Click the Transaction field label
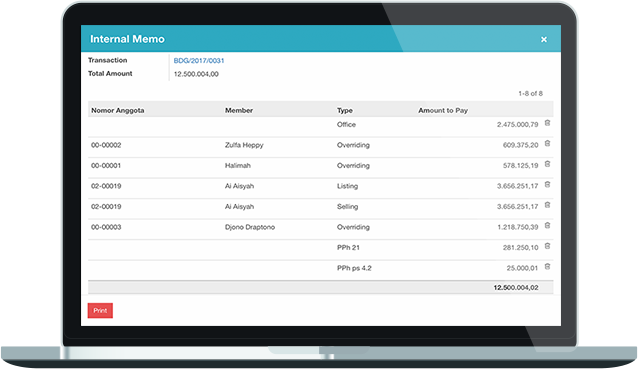 (x=108, y=60)
